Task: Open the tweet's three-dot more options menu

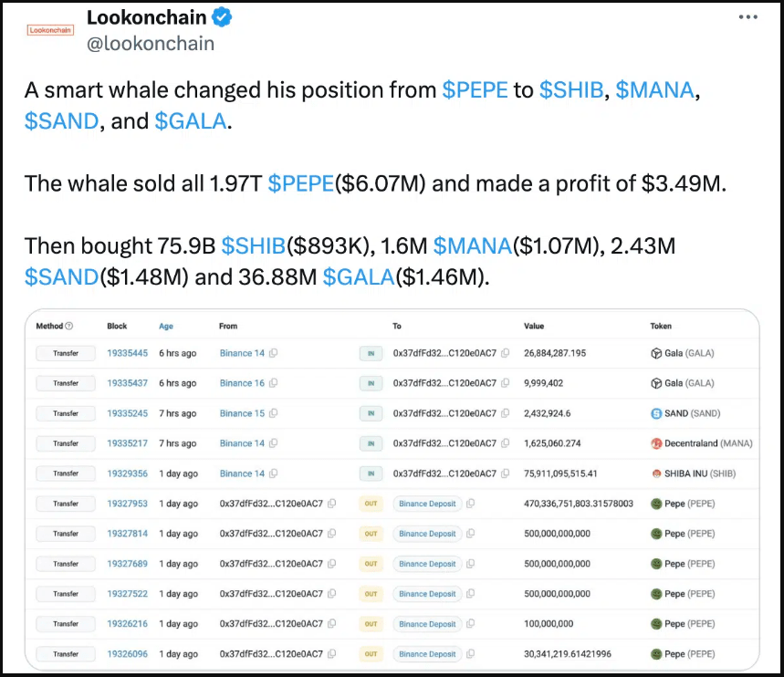Action: coord(747,17)
